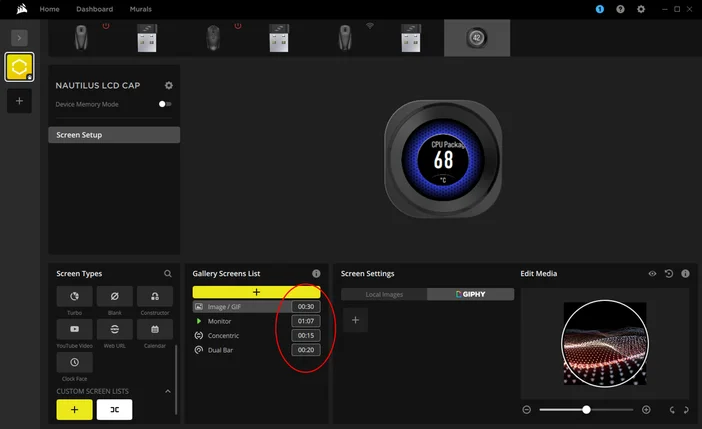Toggle Device Memory Mode switch
The height and width of the screenshot is (429, 702).
pos(165,104)
